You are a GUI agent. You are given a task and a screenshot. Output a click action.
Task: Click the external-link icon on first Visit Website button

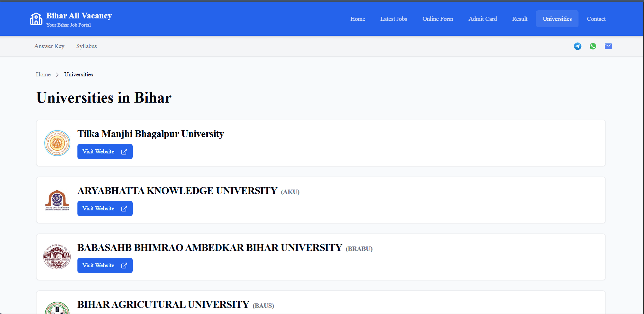pyautogui.click(x=123, y=151)
